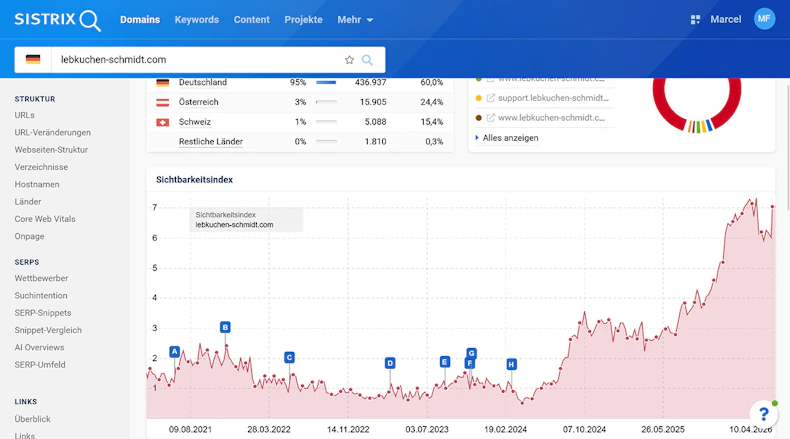Click the SISTRIX logo
Image resolution: width=790 pixels, height=439 pixels.
(57, 20)
